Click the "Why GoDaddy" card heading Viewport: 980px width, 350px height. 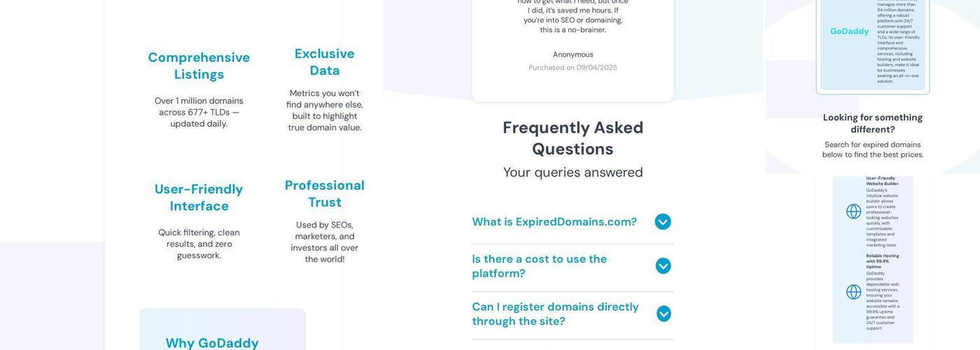tap(212, 343)
